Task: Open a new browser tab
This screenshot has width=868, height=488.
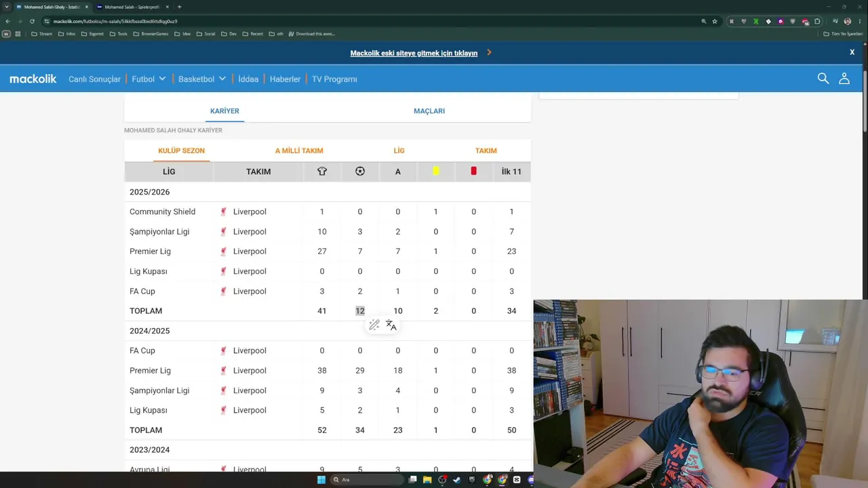Action: (x=179, y=7)
